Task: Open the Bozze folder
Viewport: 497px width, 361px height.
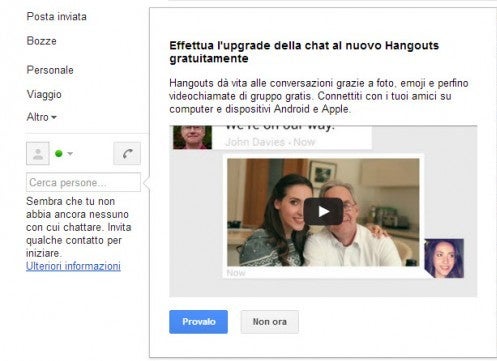Action: tap(41, 41)
